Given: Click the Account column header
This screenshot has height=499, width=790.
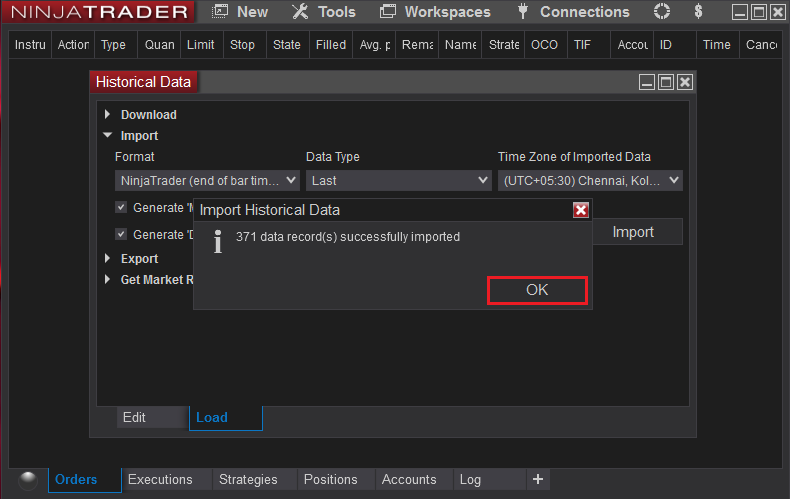Looking at the screenshot, I should (x=632, y=45).
